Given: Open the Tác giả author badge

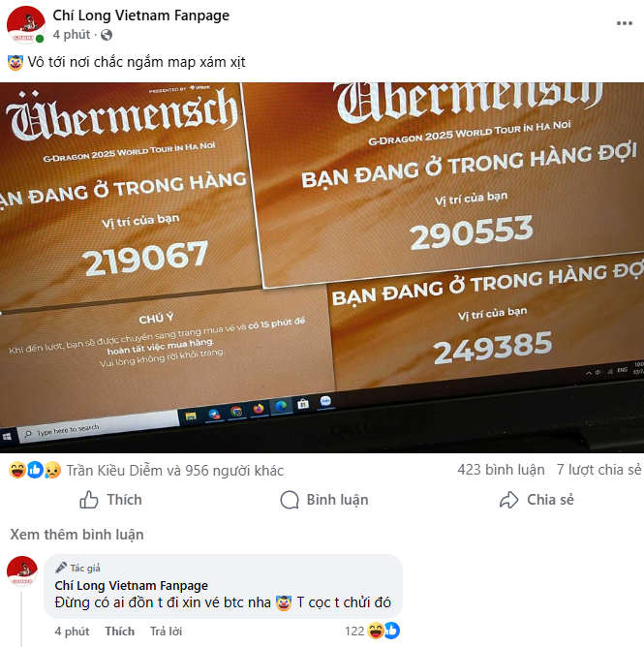Looking at the screenshot, I should point(78,568).
